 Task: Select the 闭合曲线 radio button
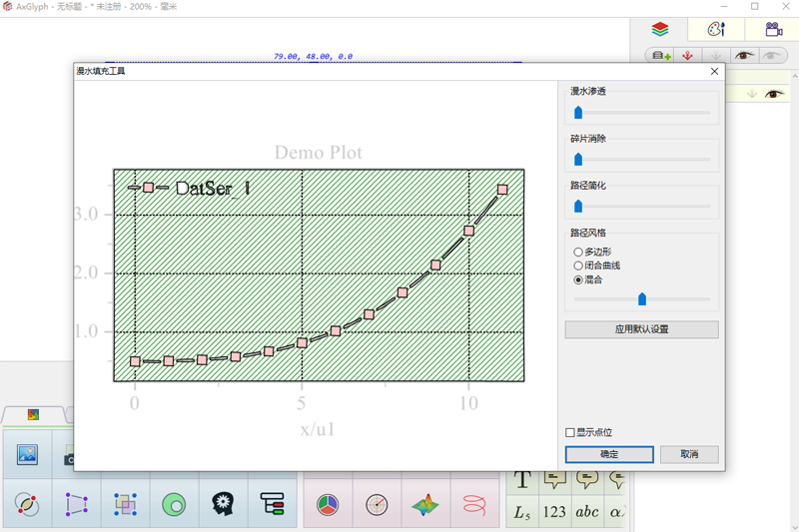[578, 266]
